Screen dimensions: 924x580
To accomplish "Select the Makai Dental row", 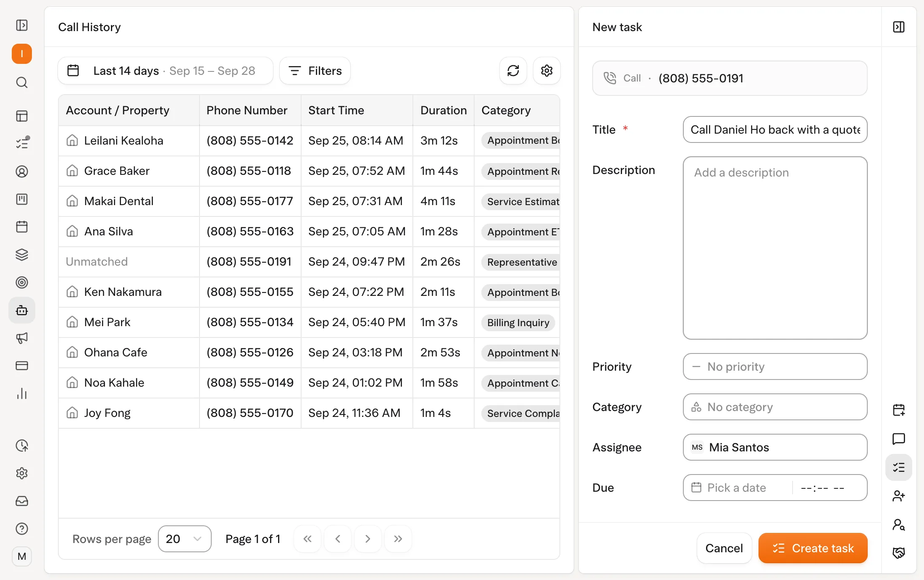I will [x=309, y=201].
